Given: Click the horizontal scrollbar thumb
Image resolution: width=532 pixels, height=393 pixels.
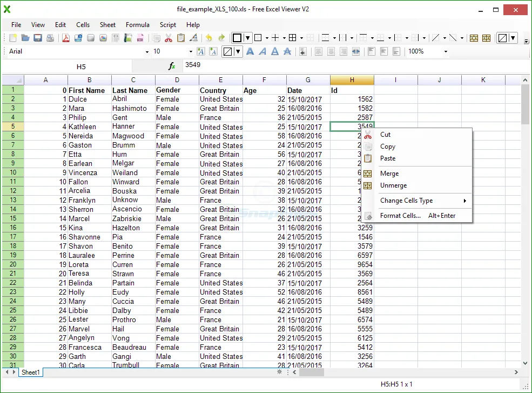Looking at the screenshot, I should pyautogui.click(x=312, y=372).
